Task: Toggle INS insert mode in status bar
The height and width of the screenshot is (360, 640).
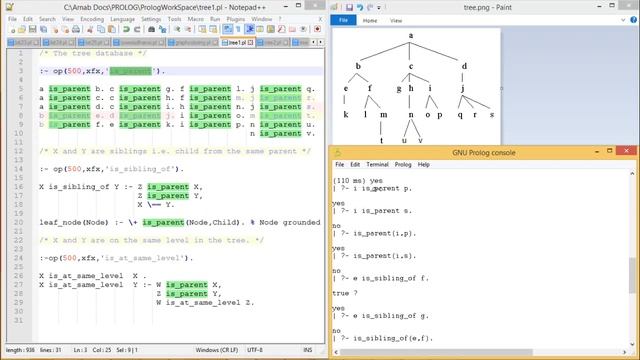Action: (307, 350)
